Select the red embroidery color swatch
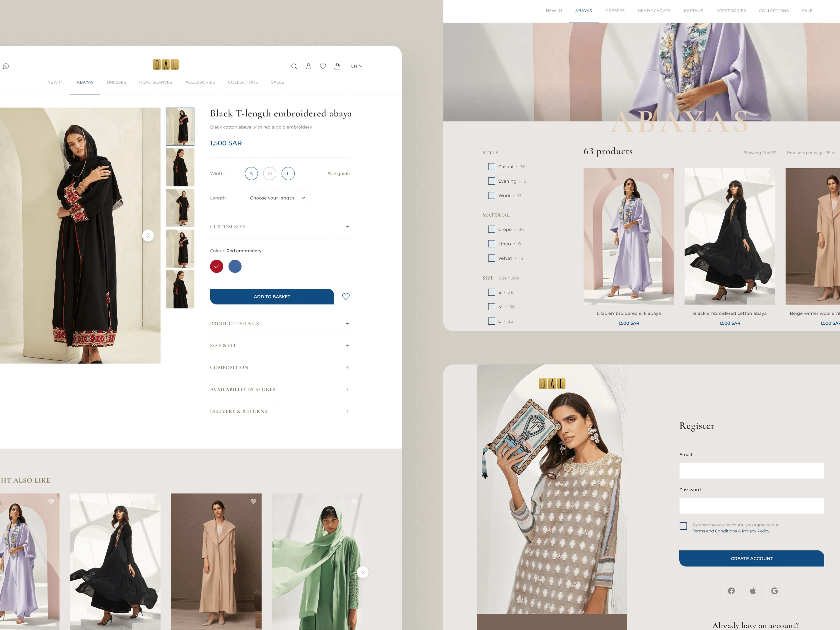This screenshot has width=840, height=630. (x=216, y=265)
